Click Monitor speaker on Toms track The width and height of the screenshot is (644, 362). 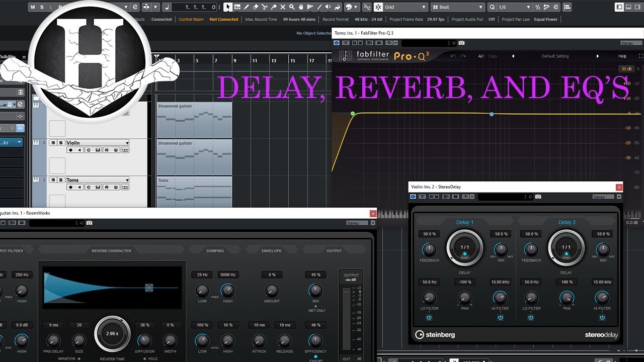[79, 187]
